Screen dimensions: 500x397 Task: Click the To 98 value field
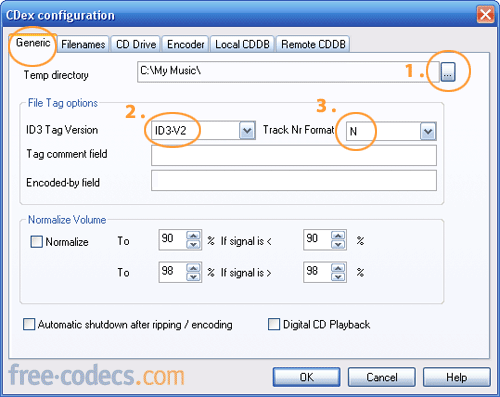pos(173,272)
